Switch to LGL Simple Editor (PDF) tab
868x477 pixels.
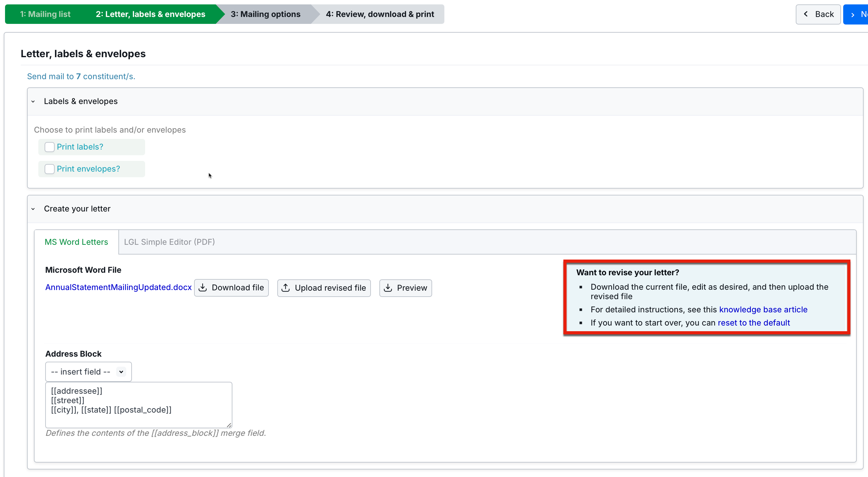169,242
